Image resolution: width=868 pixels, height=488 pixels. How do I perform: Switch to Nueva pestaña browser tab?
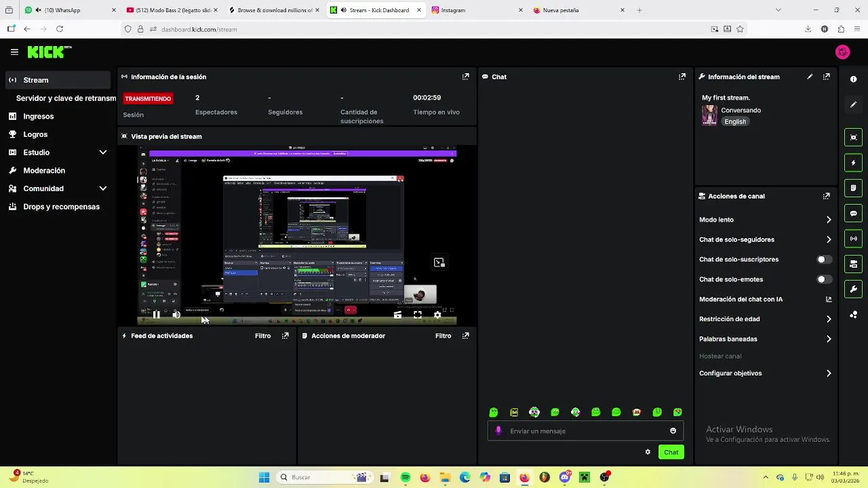(x=579, y=10)
